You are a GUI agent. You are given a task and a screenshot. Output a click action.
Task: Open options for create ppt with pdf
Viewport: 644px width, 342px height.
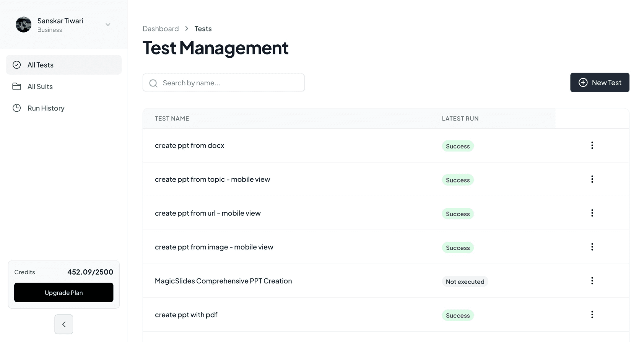[592, 315]
